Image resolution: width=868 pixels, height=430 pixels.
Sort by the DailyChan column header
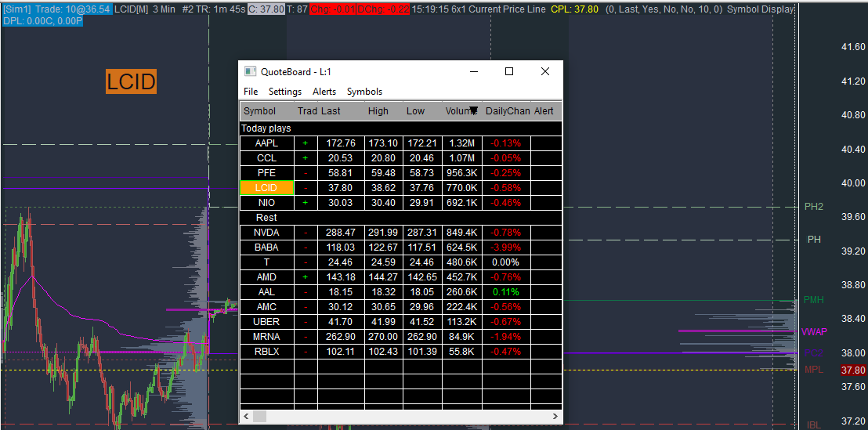[507, 110]
